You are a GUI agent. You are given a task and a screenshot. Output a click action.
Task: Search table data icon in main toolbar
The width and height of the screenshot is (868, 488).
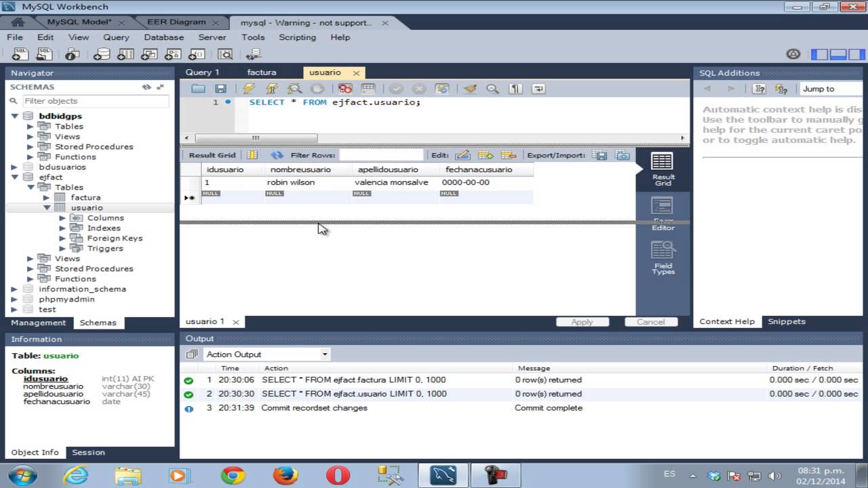point(225,54)
